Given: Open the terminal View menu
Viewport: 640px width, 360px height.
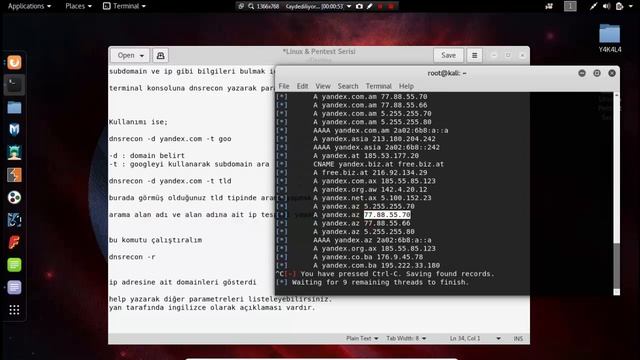Looking at the screenshot, I should click(x=323, y=86).
